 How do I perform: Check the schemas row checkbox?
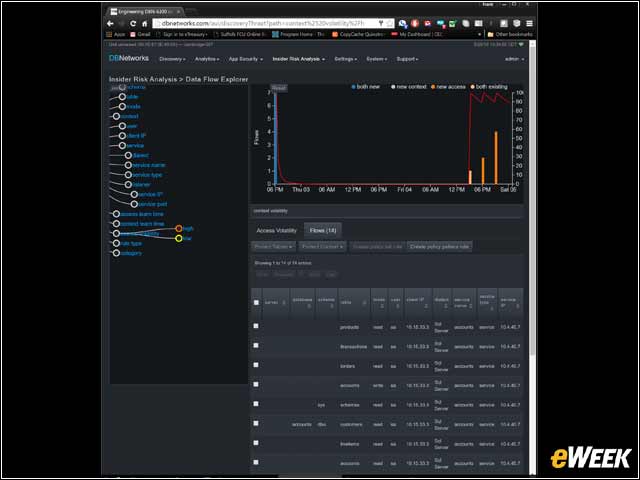pos(256,404)
